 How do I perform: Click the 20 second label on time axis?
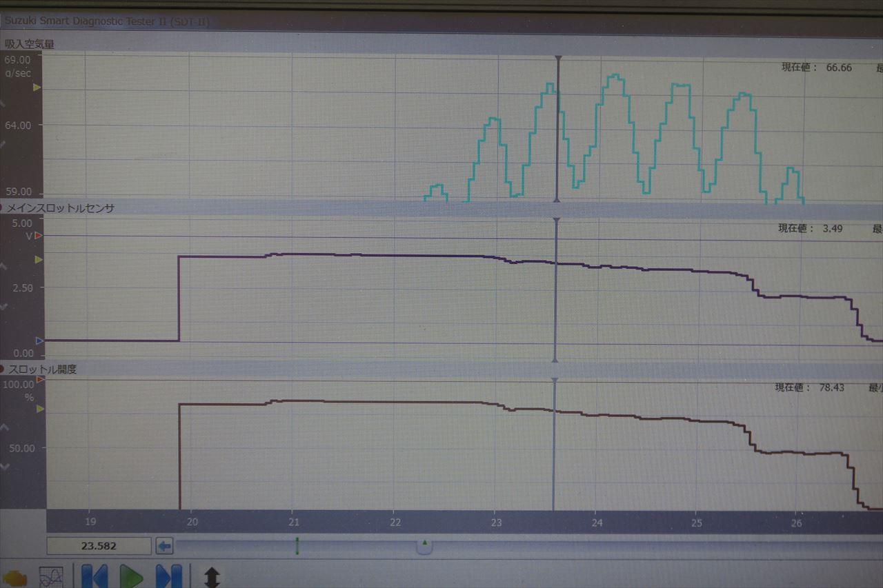(192, 523)
